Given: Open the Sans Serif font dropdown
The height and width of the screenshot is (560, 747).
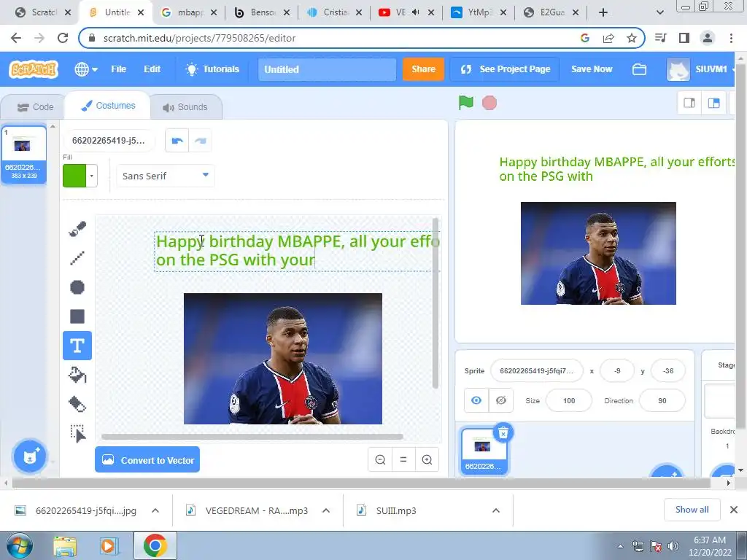Looking at the screenshot, I should tap(166, 176).
